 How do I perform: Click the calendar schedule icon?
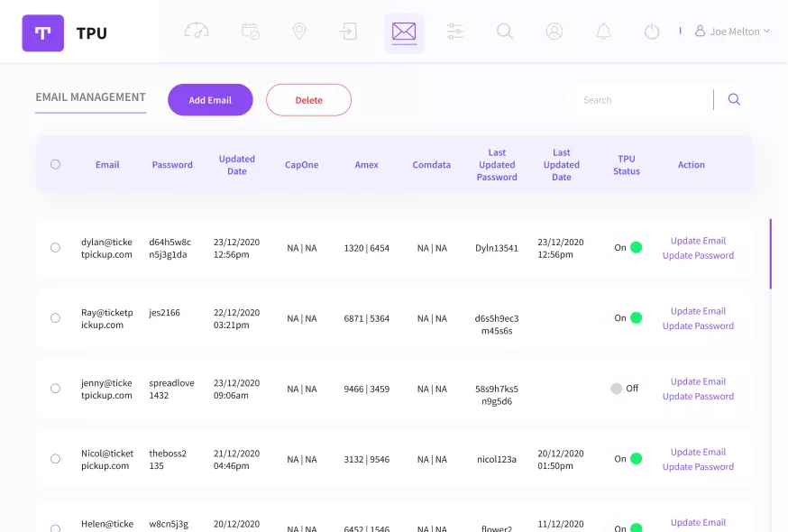click(251, 32)
